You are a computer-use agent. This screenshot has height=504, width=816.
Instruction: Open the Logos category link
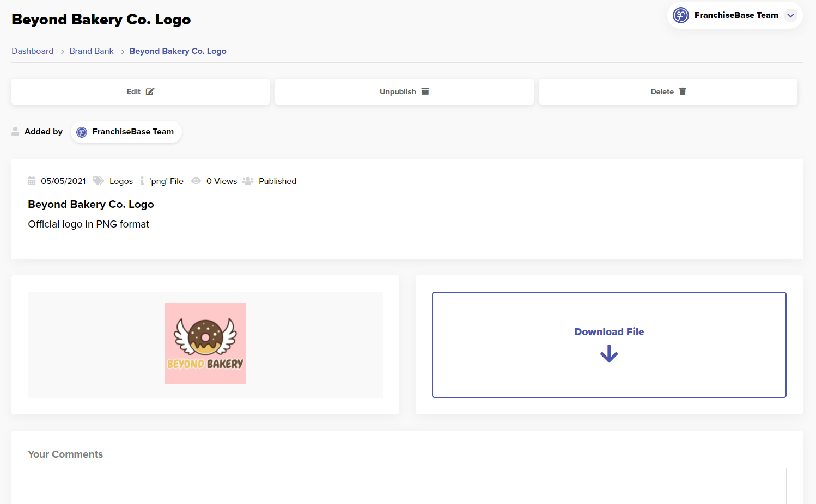click(x=120, y=181)
